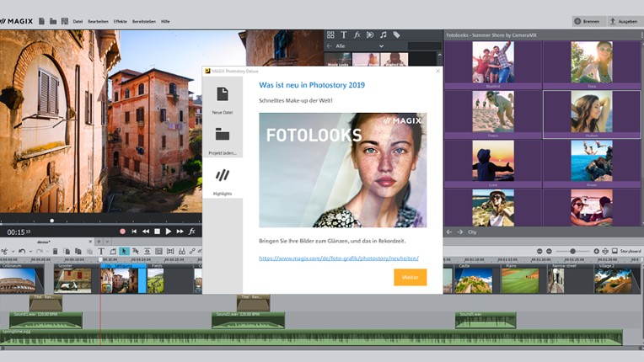Click the orange Weiter button
644x362 pixels.
coord(410,277)
